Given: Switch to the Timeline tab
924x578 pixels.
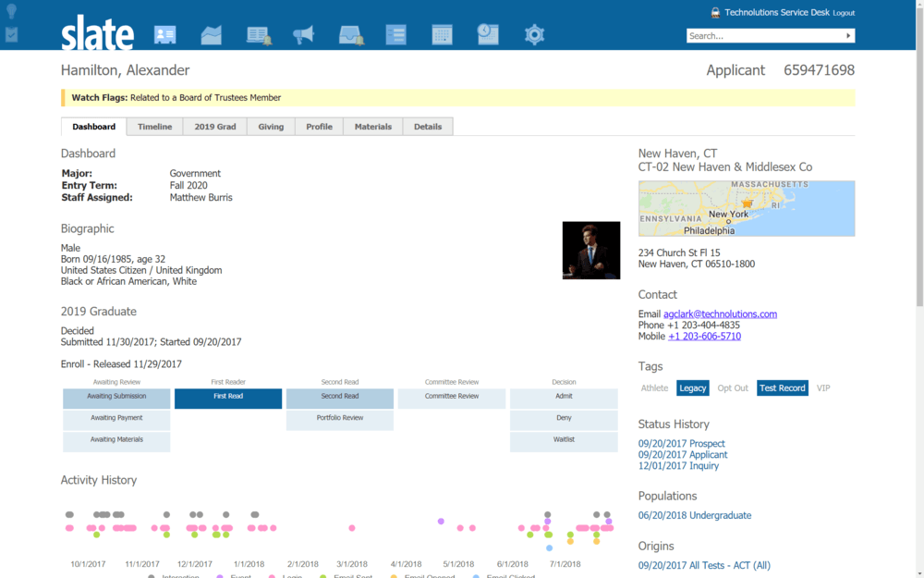Looking at the screenshot, I should (x=154, y=127).
